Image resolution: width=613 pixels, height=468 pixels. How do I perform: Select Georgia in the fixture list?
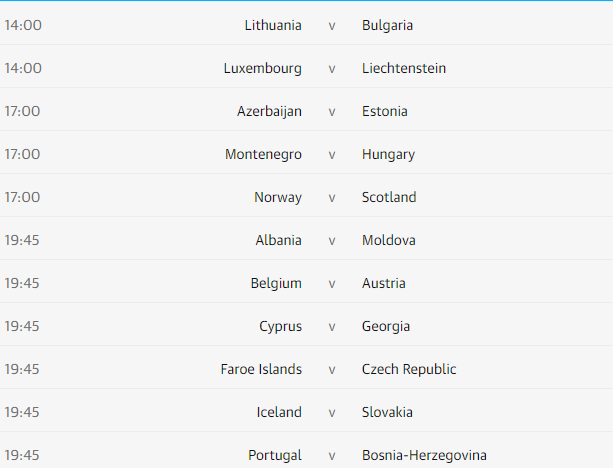(386, 326)
